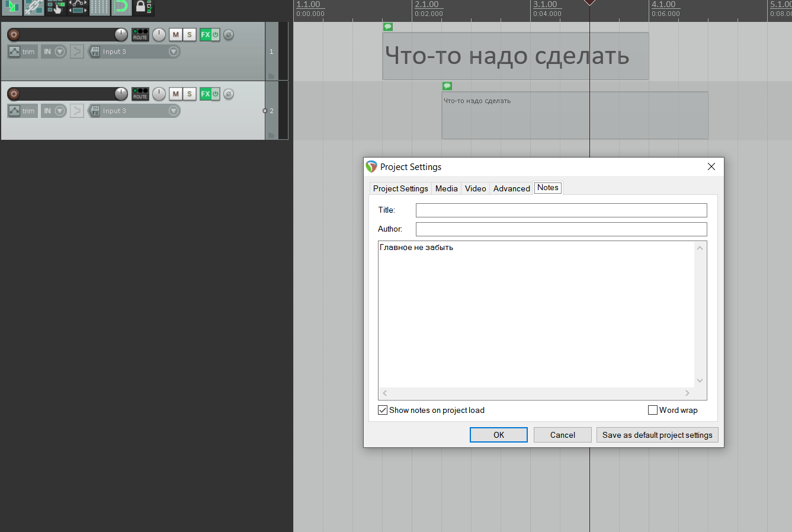The image size is (792, 532).
Task: Toggle snap magnet toolbar icon
Action: click(121, 7)
